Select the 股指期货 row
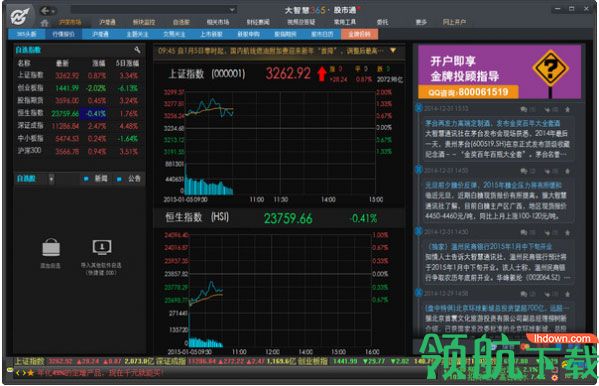Screen dimensions: 599x386 point(79,101)
